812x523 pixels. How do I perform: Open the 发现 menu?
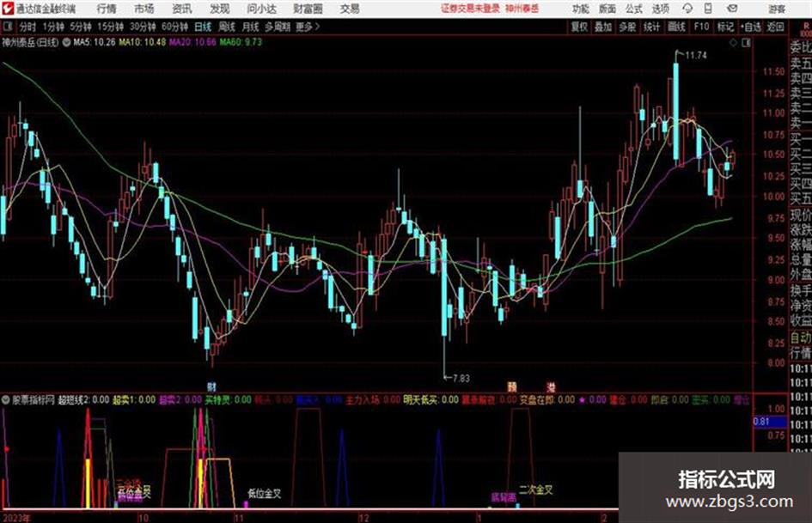pyautogui.click(x=220, y=9)
